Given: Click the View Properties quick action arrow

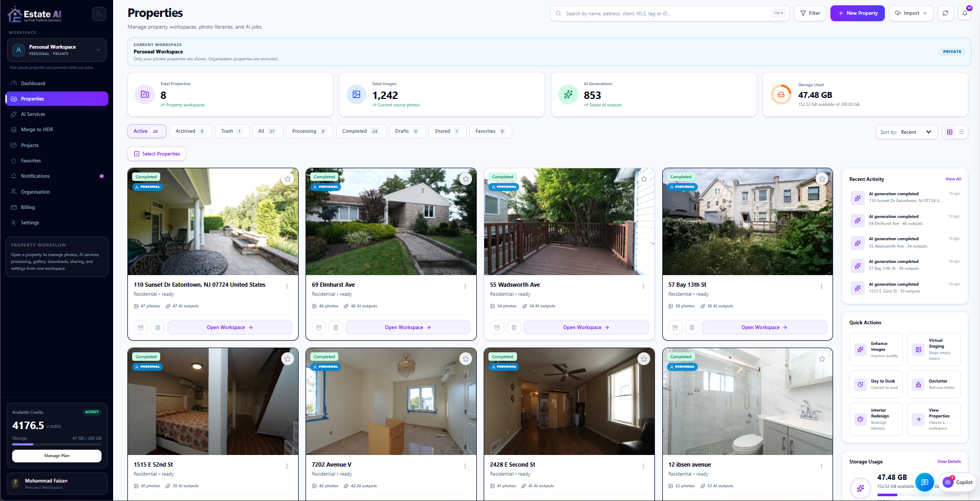Looking at the screenshot, I should click(919, 419).
